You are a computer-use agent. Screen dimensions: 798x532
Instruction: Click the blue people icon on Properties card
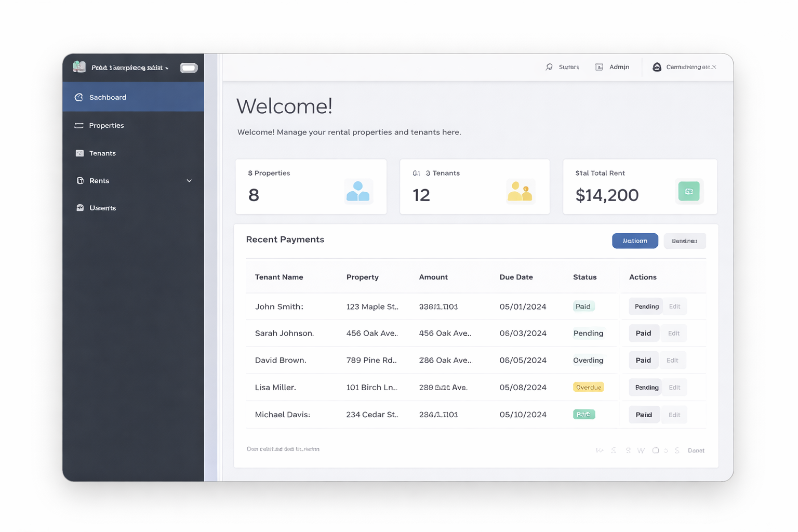358,192
